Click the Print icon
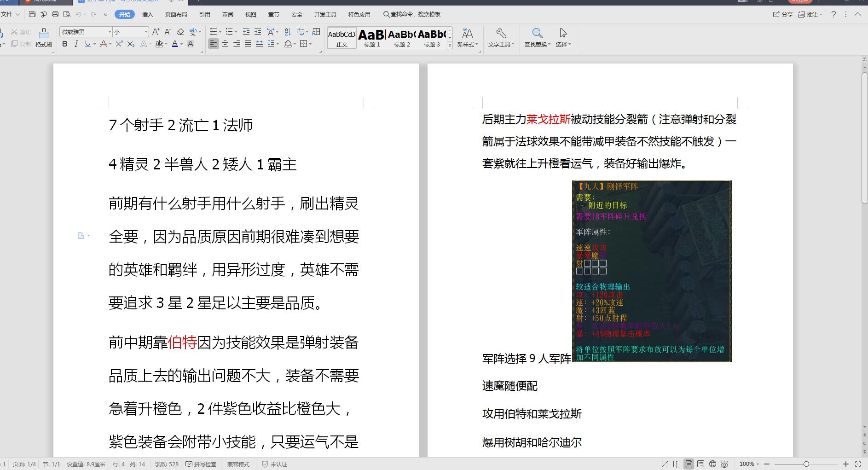The height and width of the screenshot is (470, 868). 55,14
